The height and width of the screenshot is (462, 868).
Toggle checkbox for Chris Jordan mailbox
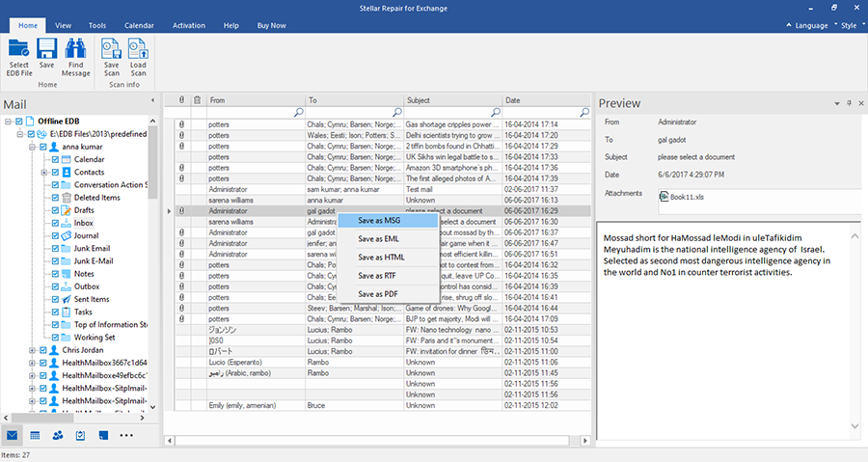(42, 349)
